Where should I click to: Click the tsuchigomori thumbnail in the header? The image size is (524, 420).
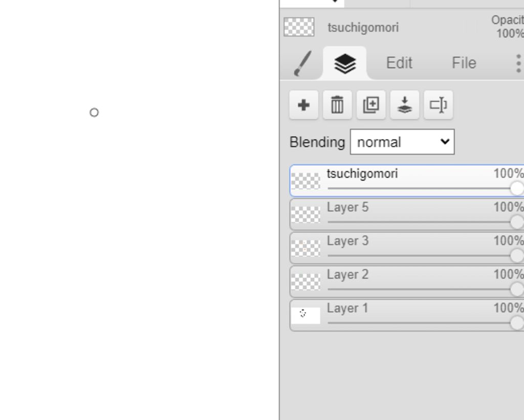pyautogui.click(x=299, y=27)
